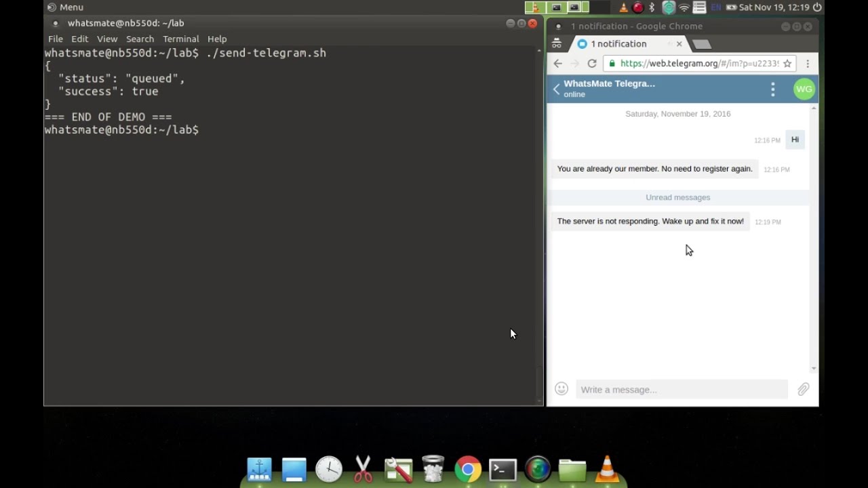Launch Google Chrome from dock

click(x=468, y=470)
